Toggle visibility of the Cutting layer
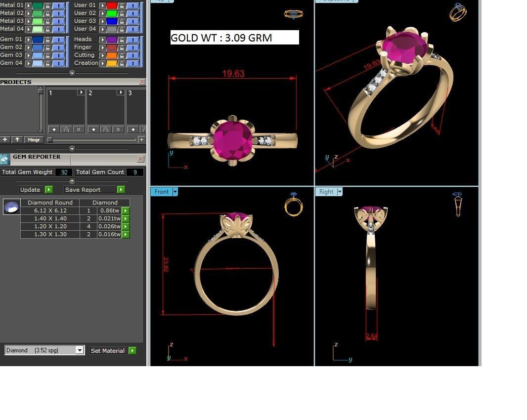This screenshot has width=527, height=420. pyautogui.click(x=133, y=55)
